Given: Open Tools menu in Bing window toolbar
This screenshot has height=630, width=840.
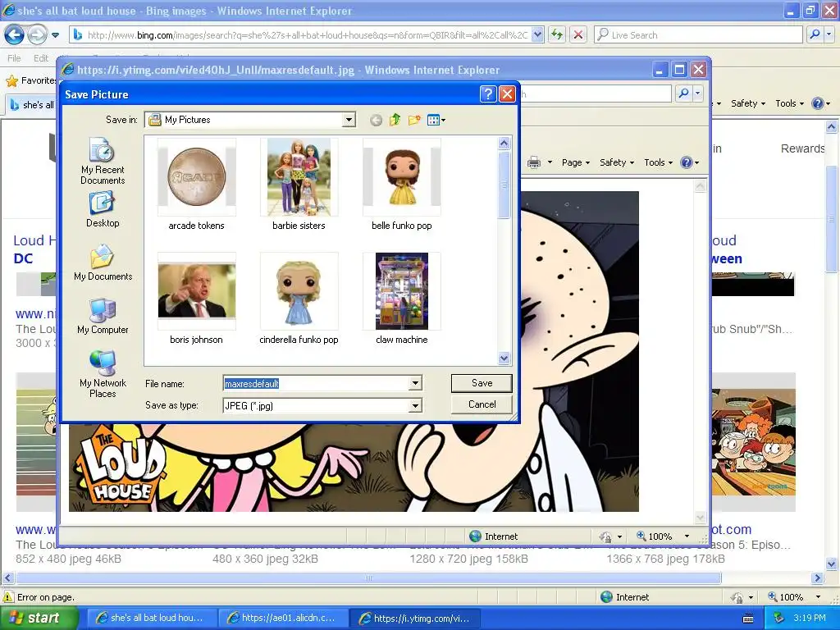Looking at the screenshot, I should coord(789,103).
